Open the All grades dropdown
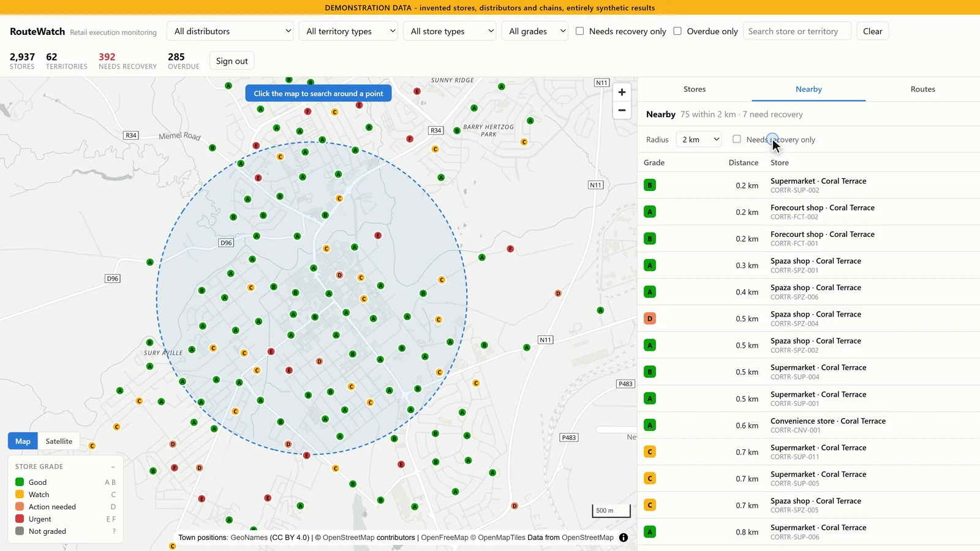This screenshot has height=551, width=980. (x=535, y=31)
